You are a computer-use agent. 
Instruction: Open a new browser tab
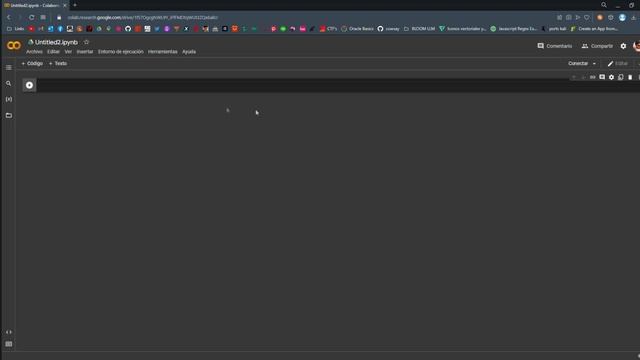click(75, 5)
